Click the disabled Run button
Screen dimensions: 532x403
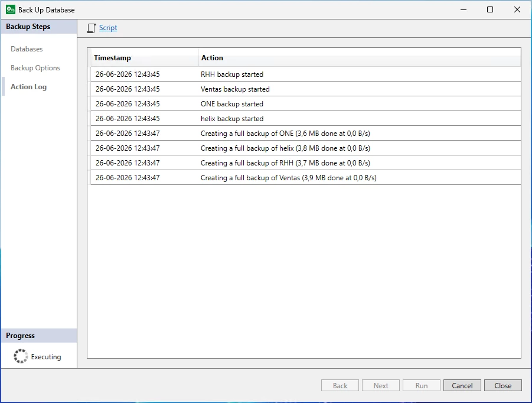422,385
